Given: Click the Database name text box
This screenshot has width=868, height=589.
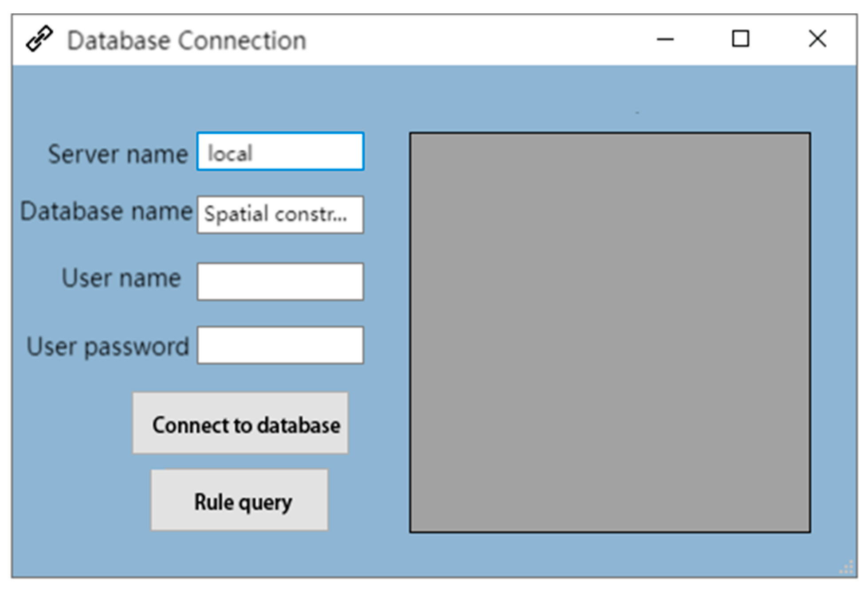Looking at the screenshot, I should 280,215.
